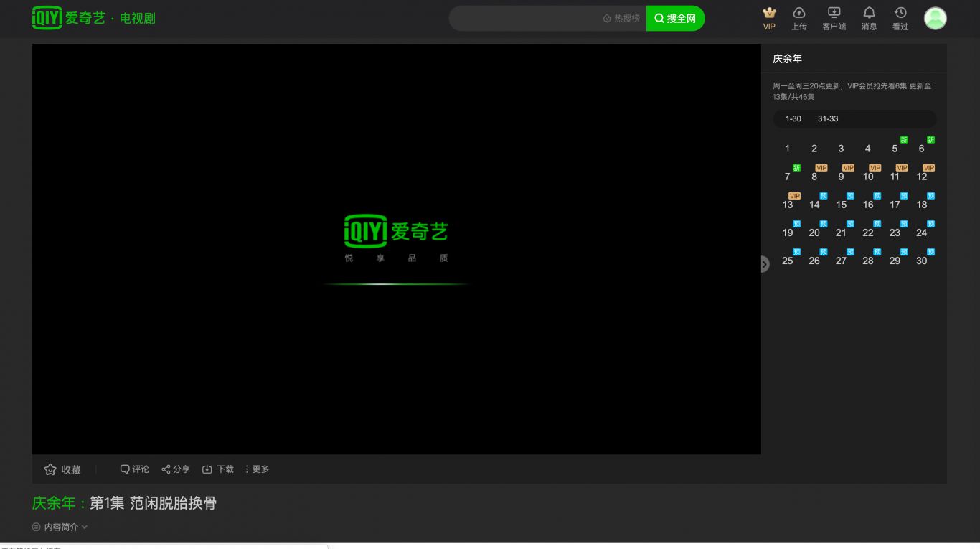This screenshot has width=980, height=549.
Task: Open preview episode 23
Action: coord(895,233)
